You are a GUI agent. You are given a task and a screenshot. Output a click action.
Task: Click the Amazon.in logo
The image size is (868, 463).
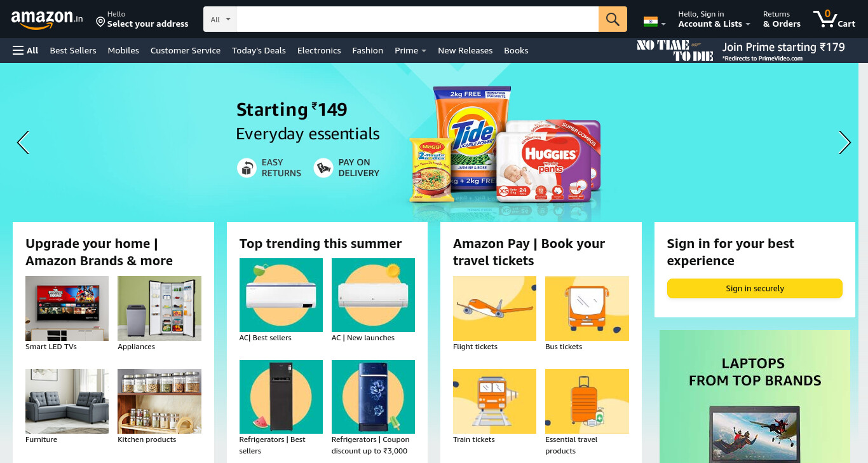[x=47, y=20]
